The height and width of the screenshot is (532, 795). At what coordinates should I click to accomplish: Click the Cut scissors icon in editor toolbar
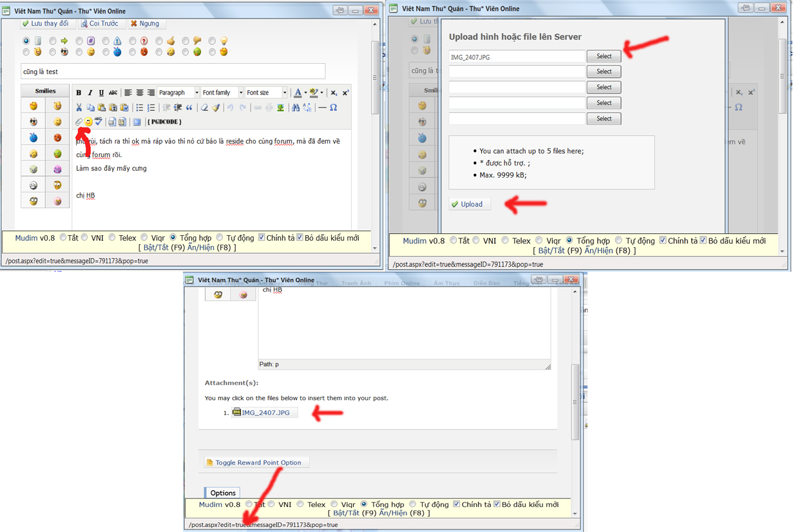coord(79,108)
